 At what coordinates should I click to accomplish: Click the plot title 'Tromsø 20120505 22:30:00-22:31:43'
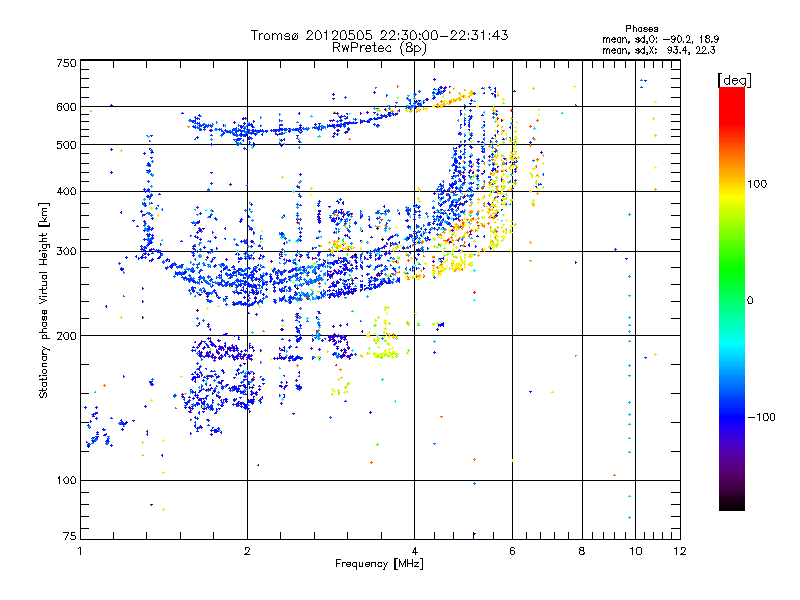click(379, 35)
